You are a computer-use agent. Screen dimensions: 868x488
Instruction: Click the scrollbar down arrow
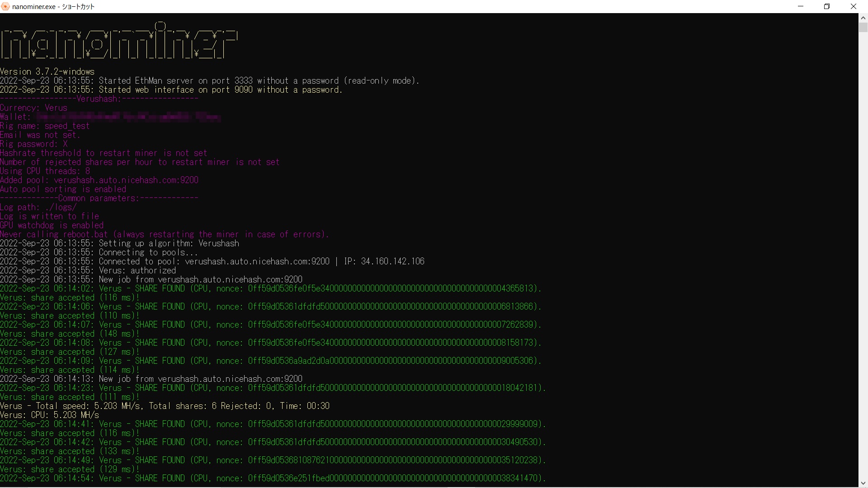863,483
